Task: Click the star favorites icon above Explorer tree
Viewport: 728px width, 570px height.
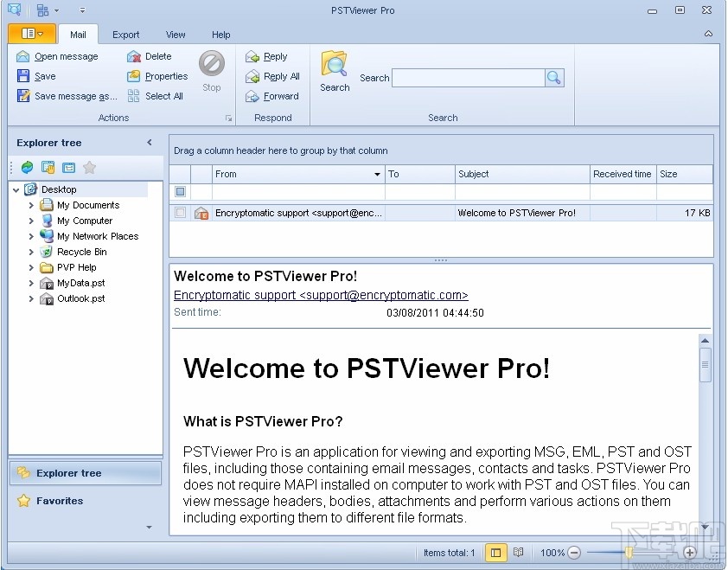Action: click(89, 167)
